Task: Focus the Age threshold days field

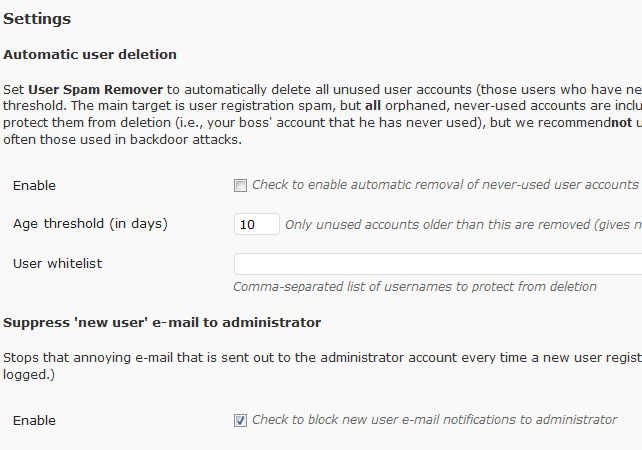Action: (257, 224)
